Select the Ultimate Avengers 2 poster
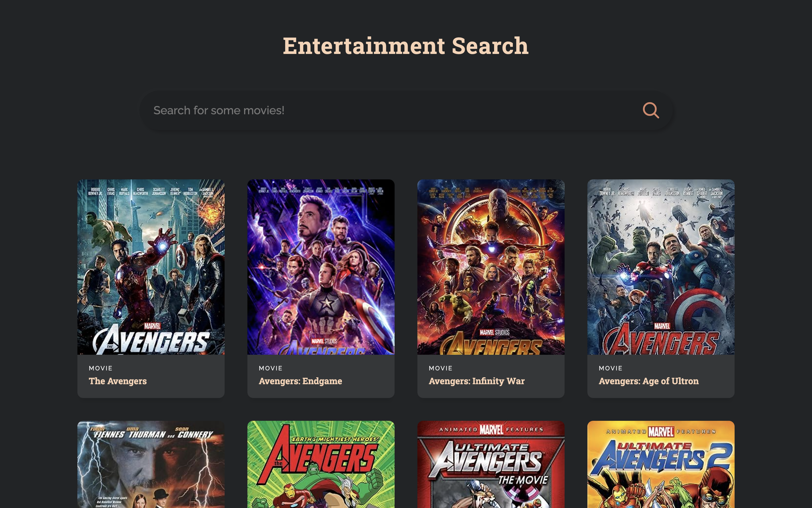 point(661,465)
